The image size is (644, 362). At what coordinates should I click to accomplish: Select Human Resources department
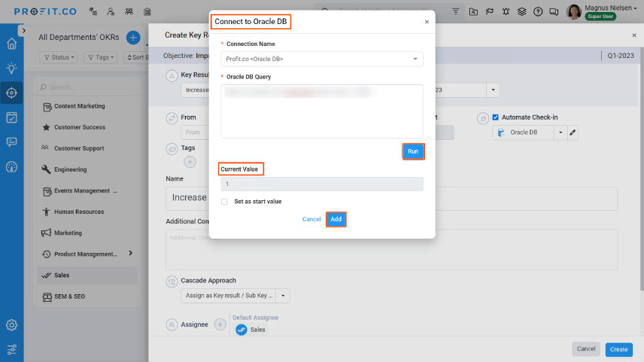[87, 211]
